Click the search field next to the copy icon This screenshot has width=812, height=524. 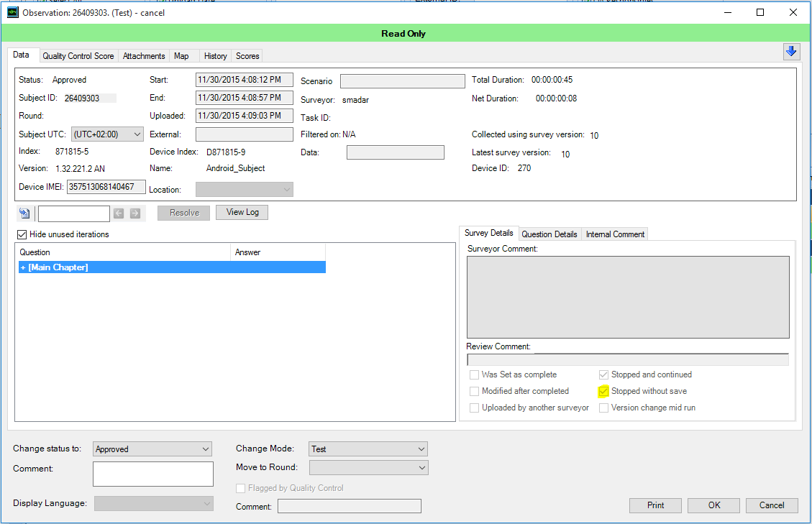tap(74, 213)
